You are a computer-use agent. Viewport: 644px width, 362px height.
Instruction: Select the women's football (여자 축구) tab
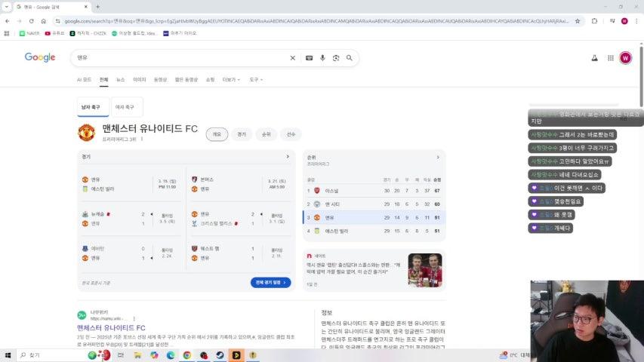pos(127,107)
